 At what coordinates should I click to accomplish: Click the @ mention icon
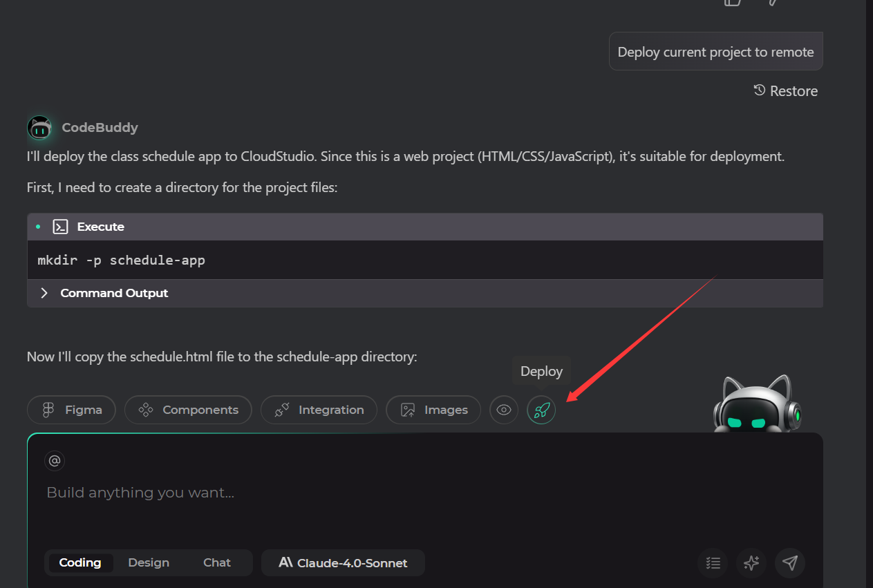click(55, 461)
